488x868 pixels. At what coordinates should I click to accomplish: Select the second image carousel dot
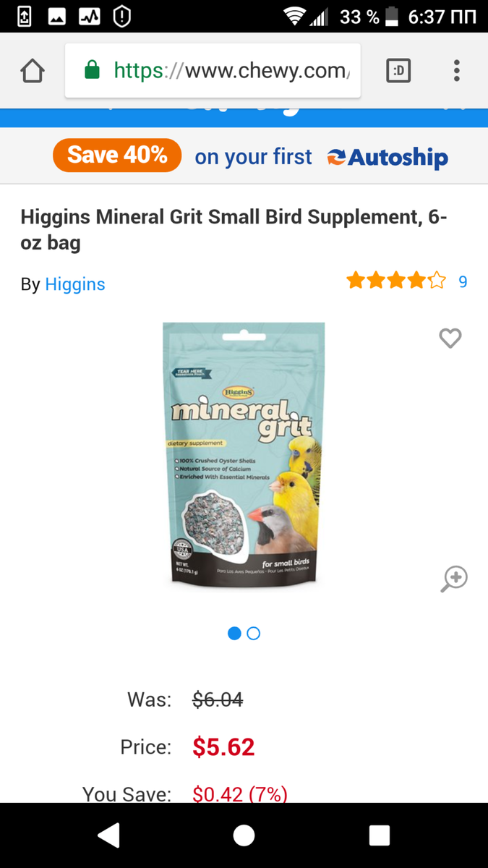click(x=253, y=634)
